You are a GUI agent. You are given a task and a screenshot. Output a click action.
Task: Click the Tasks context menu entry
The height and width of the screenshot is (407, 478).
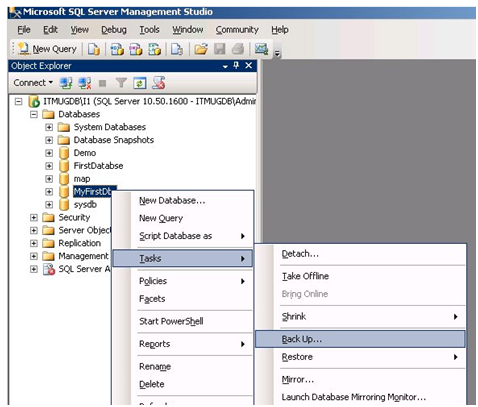pos(183,259)
